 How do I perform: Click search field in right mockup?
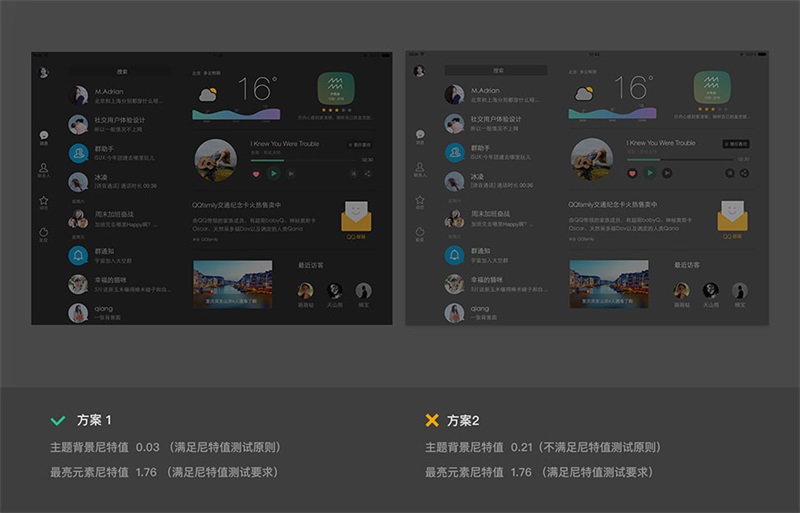(497, 71)
